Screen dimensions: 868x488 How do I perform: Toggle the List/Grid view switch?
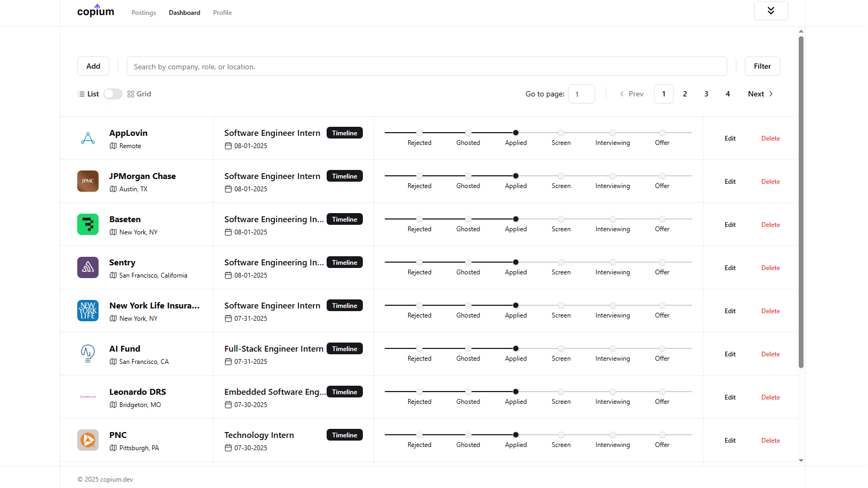[x=112, y=94]
